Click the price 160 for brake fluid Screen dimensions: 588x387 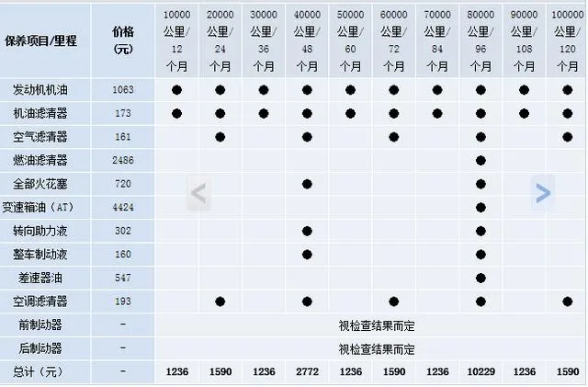(x=123, y=255)
